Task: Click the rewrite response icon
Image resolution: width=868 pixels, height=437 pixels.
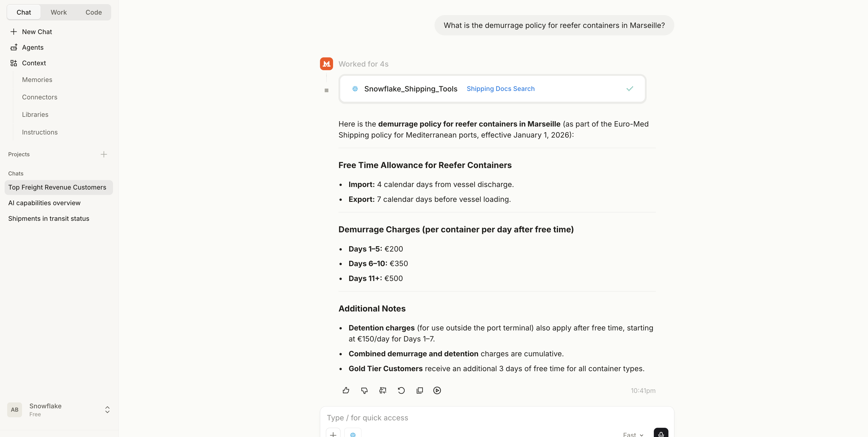Action: (383, 390)
